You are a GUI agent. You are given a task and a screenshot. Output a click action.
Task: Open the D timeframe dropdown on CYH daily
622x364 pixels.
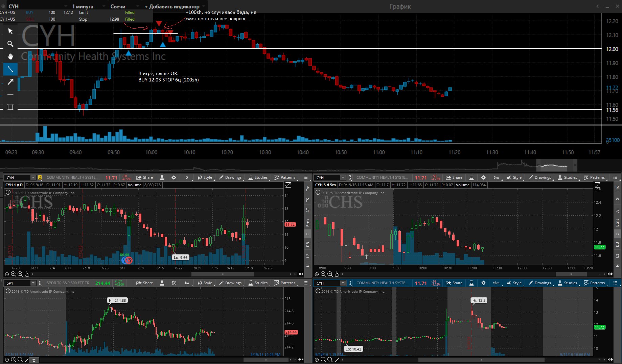coord(187,177)
